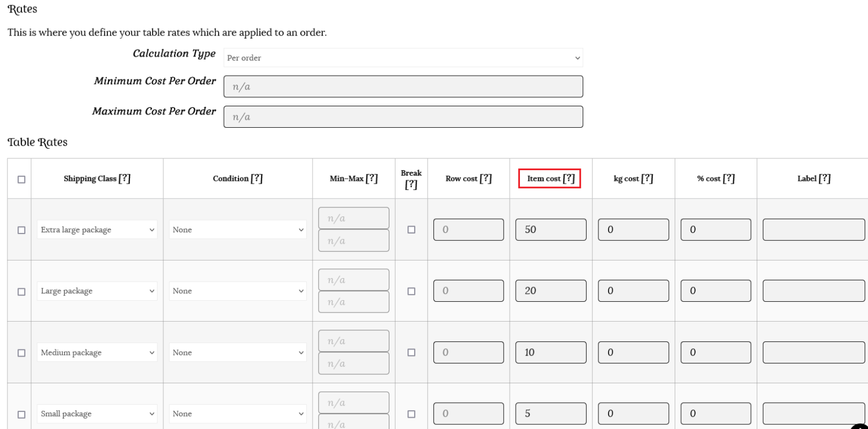This screenshot has width=868, height=429.
Task: Click the Shipping Class [?] help icon
Action: pos(124,179)
